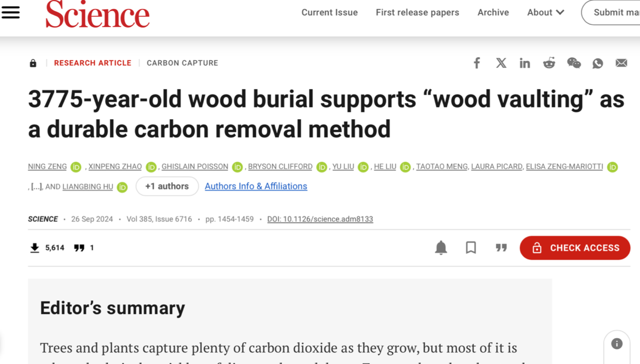Share article via WeChat
This screenshot has width=640, height=364.
pos(573,63)
